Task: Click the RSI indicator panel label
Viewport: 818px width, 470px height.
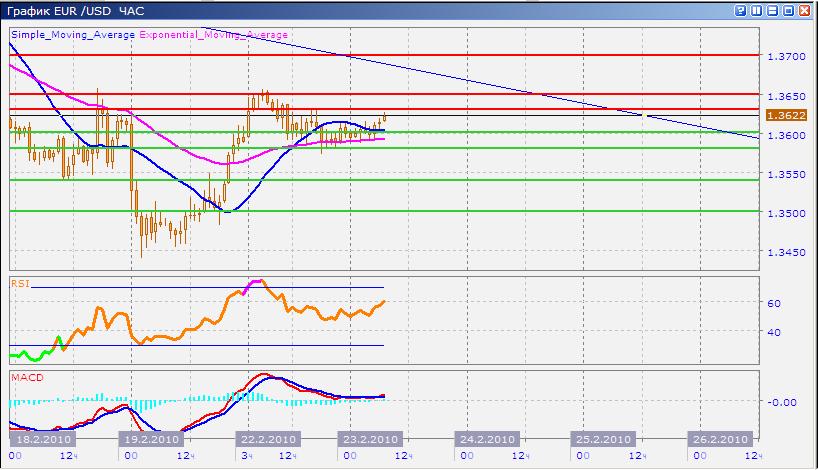Action: point(20,283)
